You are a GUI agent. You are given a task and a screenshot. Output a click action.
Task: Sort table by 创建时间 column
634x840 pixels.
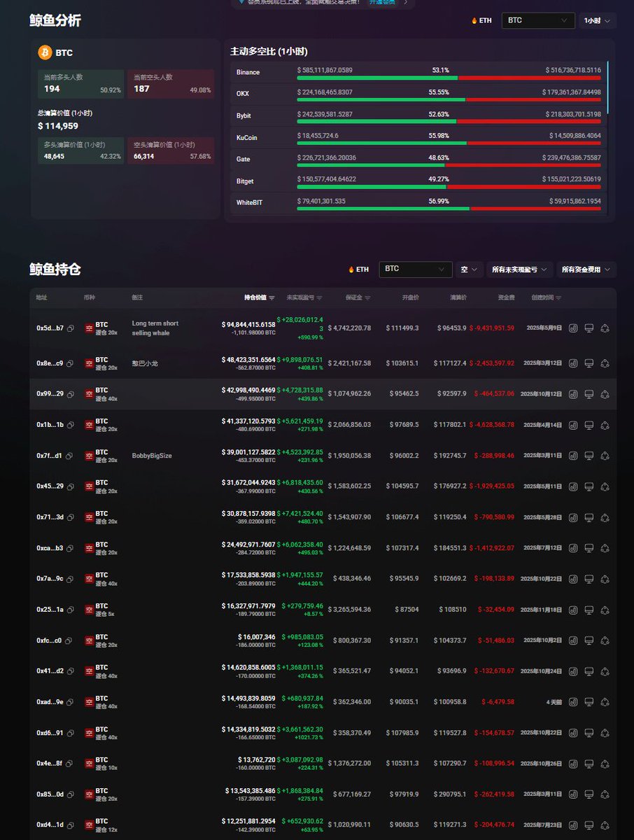(x=547, y=298)
